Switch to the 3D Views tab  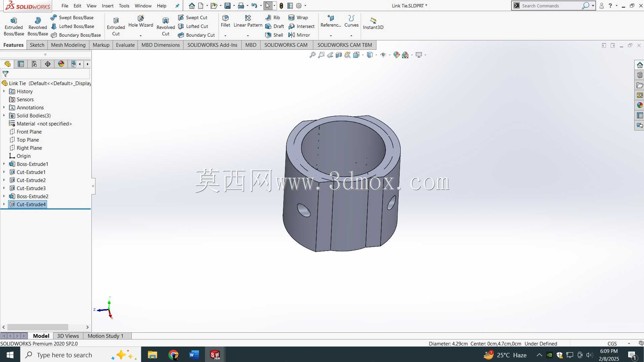tap(68, 336)
